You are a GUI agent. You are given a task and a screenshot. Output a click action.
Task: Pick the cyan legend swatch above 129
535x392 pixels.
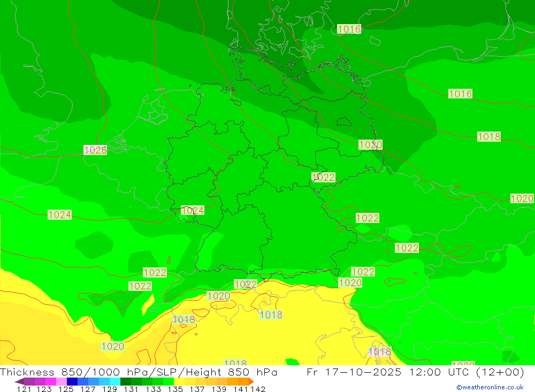coord(115,381)
